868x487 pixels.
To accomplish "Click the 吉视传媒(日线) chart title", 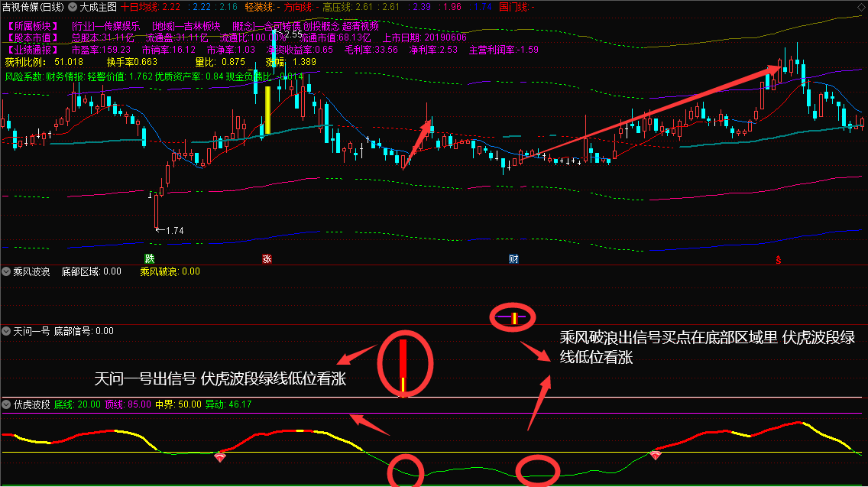I will coord(33,7).
